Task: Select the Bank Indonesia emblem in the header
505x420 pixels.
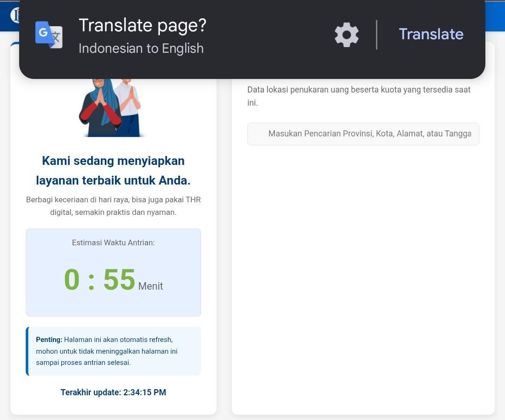Action: (16, 14)
